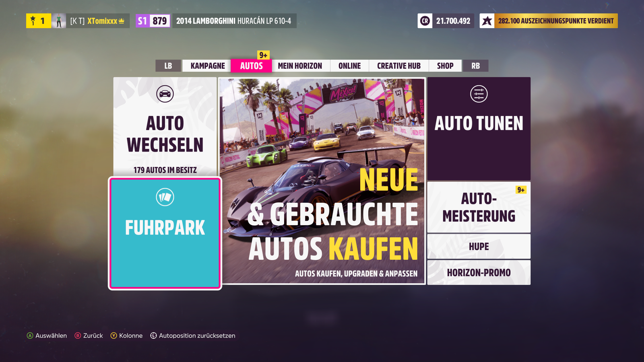Select the Autos tab
The width and height of the screenshot is (644, 362).
click(x=252, y=66)
